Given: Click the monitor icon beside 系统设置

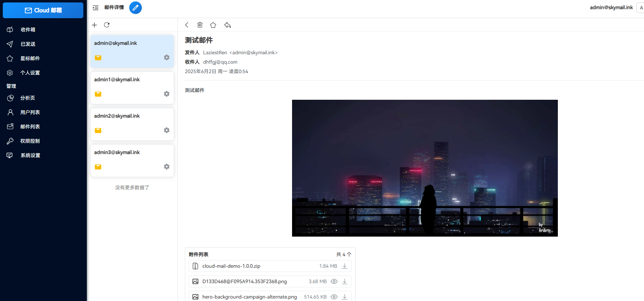Looking at the screenshot, I should coord(10,155).
